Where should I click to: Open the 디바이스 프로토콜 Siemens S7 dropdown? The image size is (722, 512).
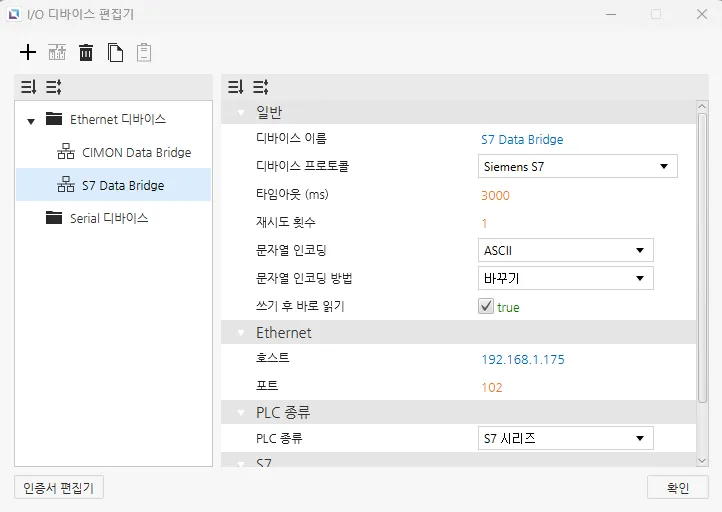(578, 167)
